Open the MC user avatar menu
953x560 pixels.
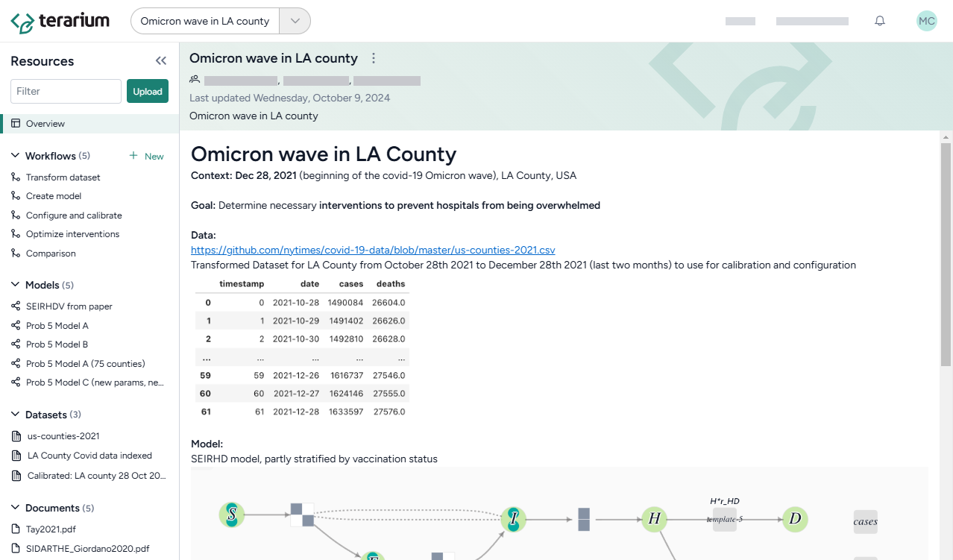tap(926, 21)
